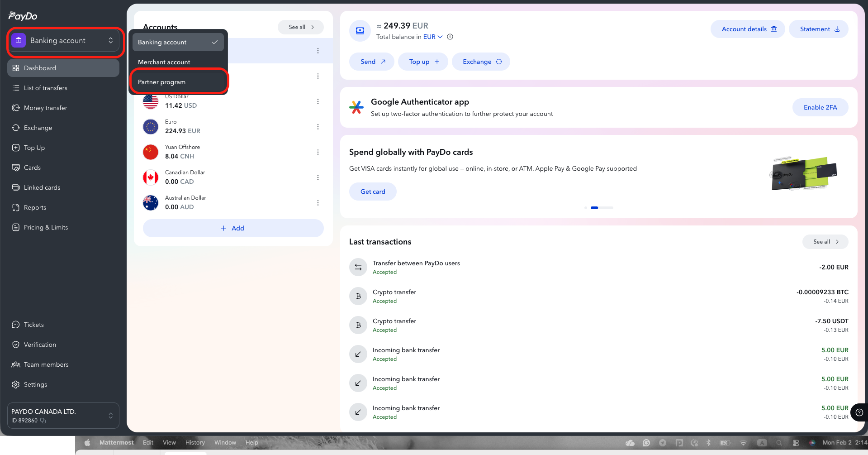Click the Top up button with plus
Image resolution: width=868 pixels, height=455 pixels.
[x=423, y=62]
